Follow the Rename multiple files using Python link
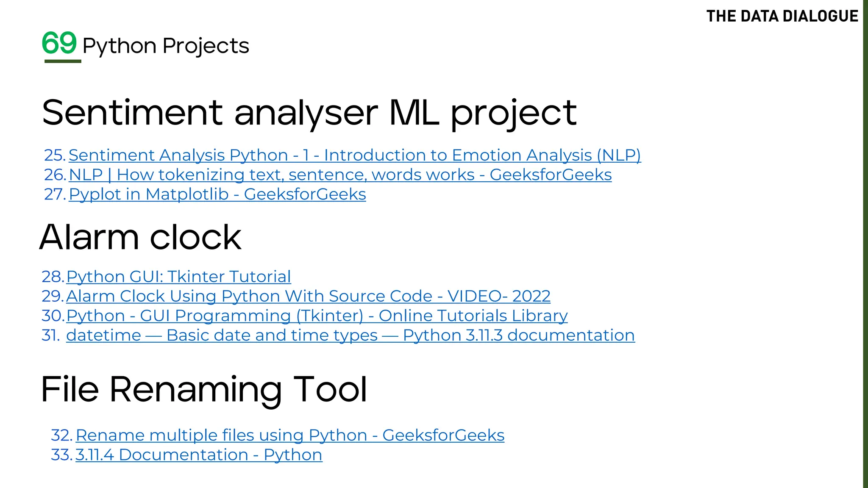The height and width of the screenshot is (488, 868). coord(290,435)
